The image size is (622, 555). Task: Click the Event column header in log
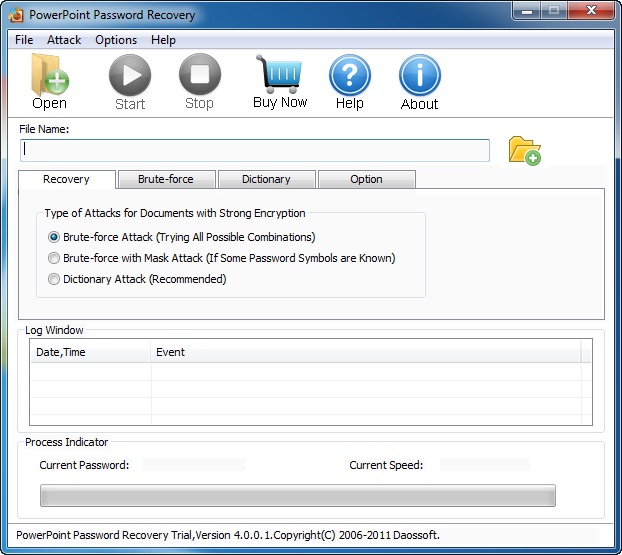pos(366,352)
